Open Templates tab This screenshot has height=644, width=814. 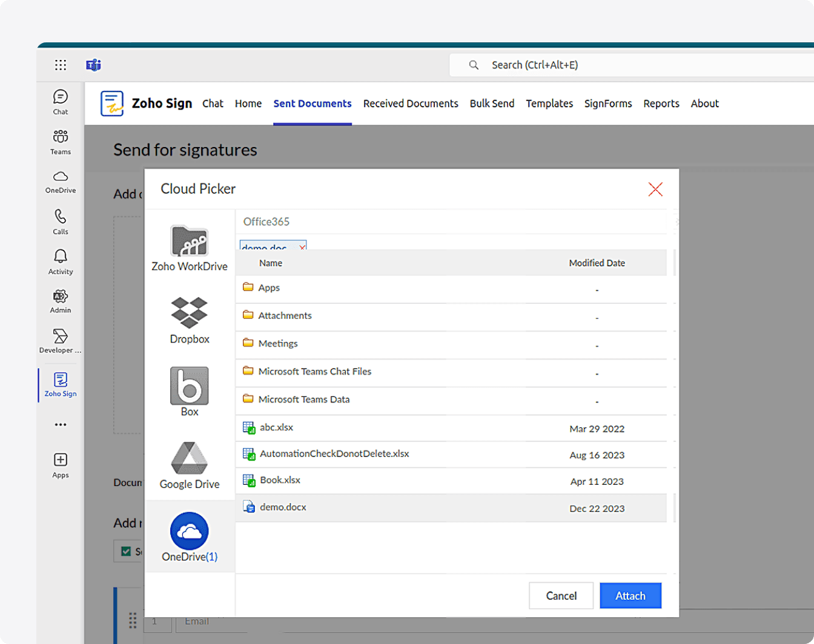549,103
